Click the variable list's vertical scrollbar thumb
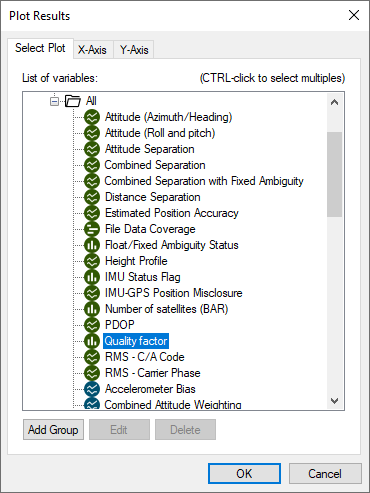Image resolution: width=370 pixels, height=493 pixels. pos(334,174)
